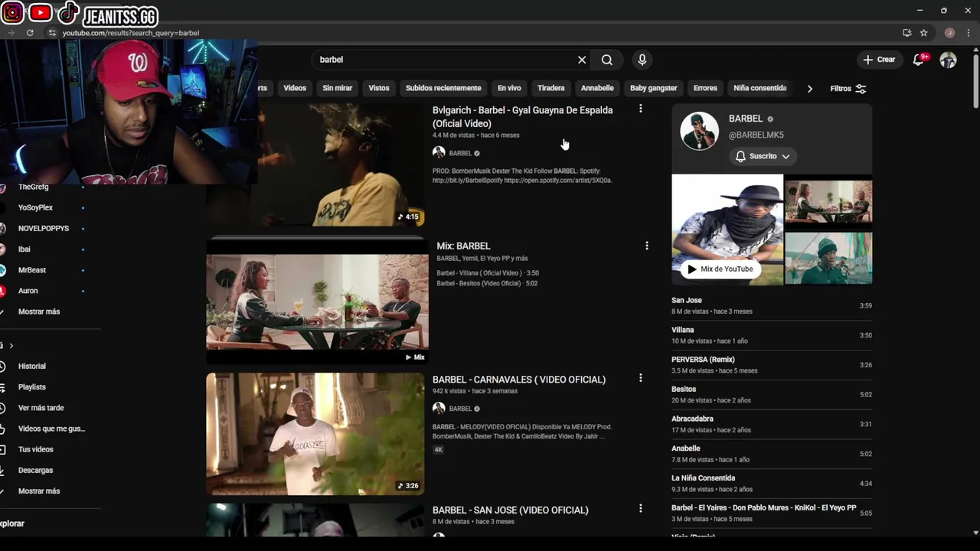Open options menu for CARNAVALES video
Screen dimensions: 980x551
point(641,378)
